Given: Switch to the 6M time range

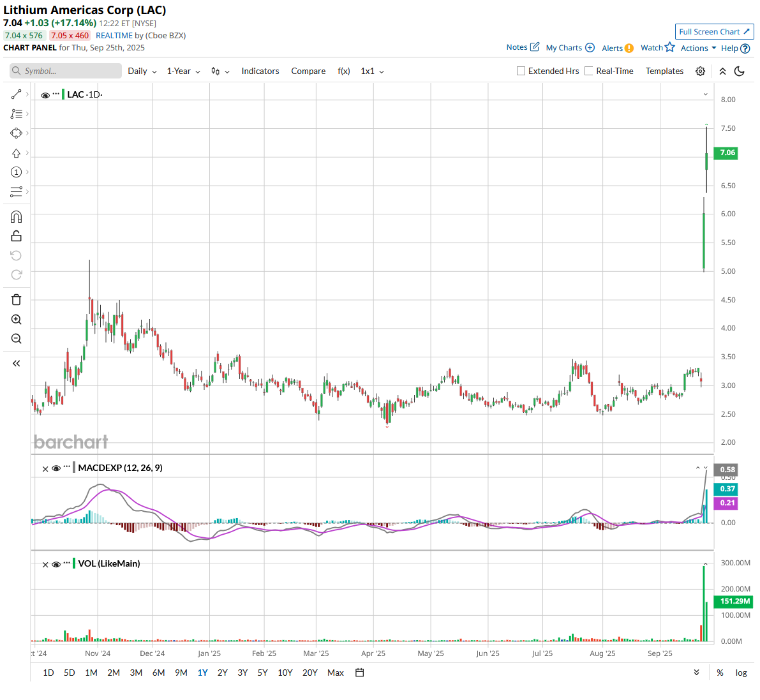Looking at the screenshot, I should (x=158, y=673).
